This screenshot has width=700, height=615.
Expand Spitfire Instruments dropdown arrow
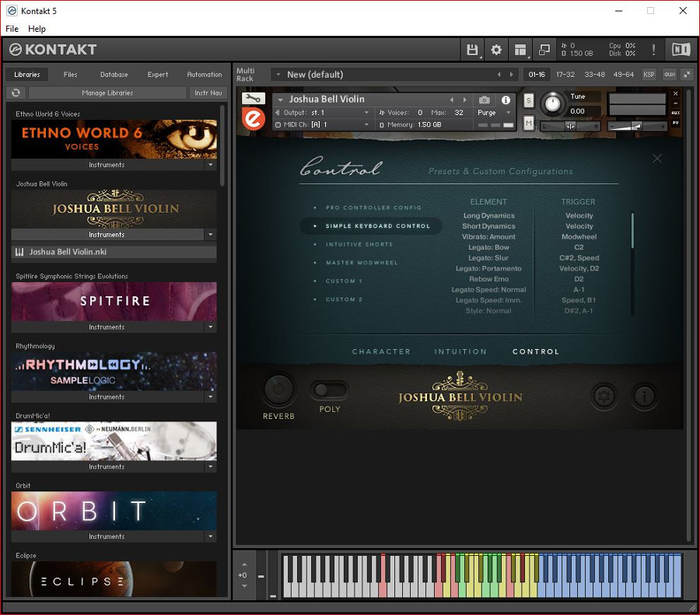click(x=210, y=327)
